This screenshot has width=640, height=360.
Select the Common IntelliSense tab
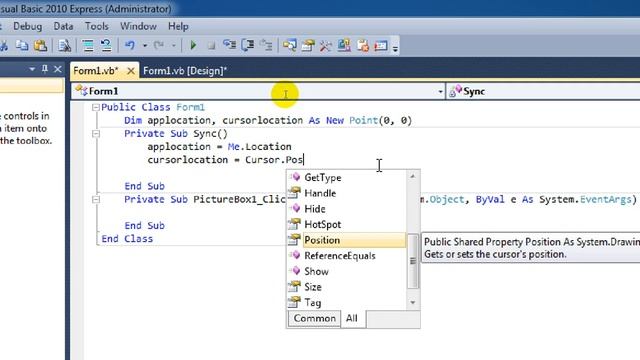coord(314,318)
